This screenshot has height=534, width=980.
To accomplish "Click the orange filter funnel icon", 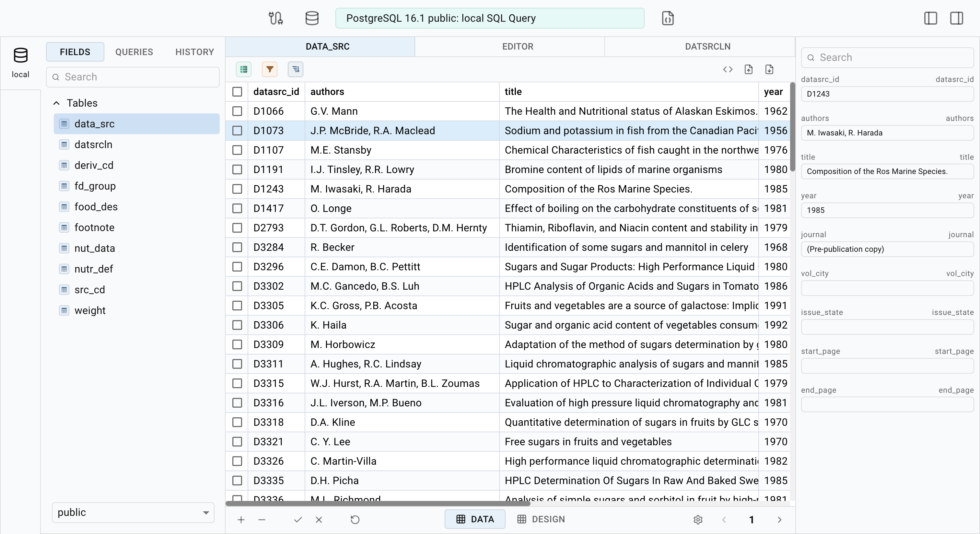I will [x=269, y=69].
